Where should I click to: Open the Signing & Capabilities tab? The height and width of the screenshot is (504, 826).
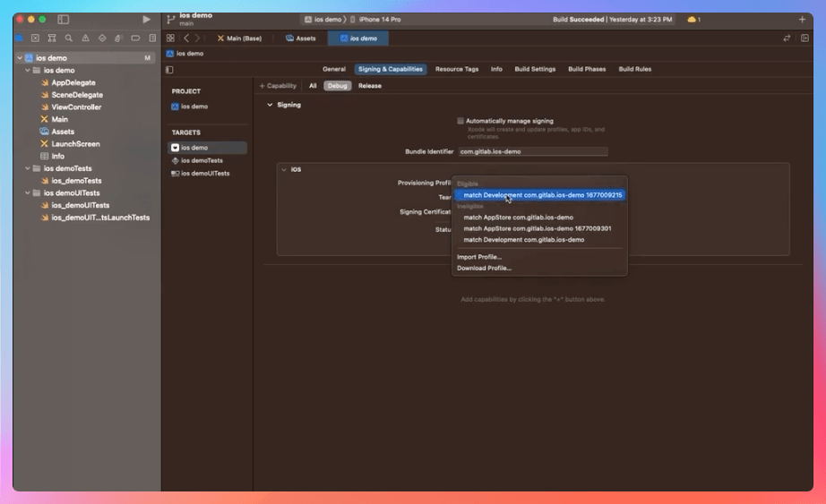[x=391, y=69]
